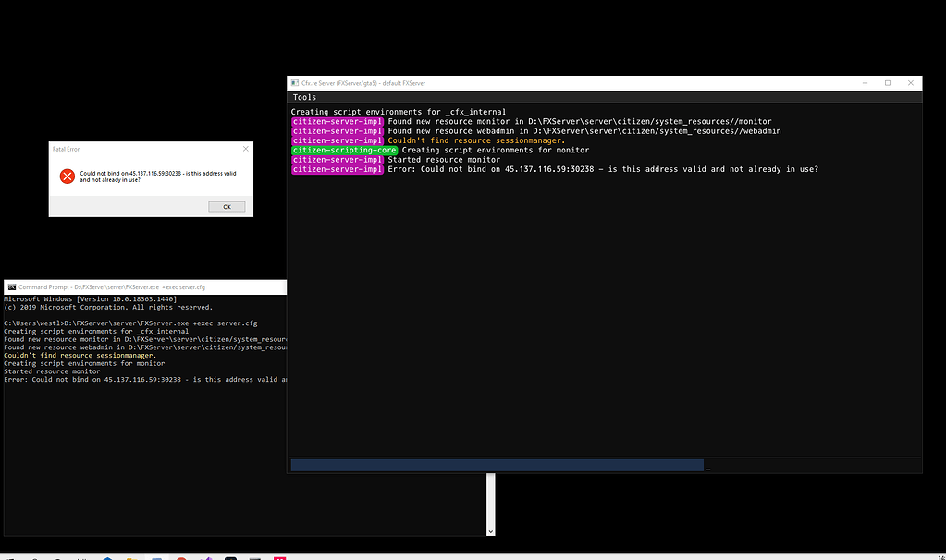The image size is (946, 560).
Task: Click the red error icon in Fatal Error dialog
Action: pos(67,176)
